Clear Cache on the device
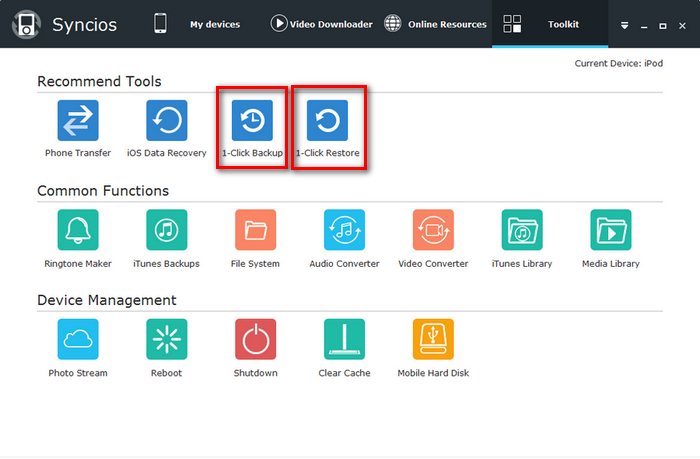The height and width of the screenshot is (459, 700). pyautogui.click(x=344, y=339)
